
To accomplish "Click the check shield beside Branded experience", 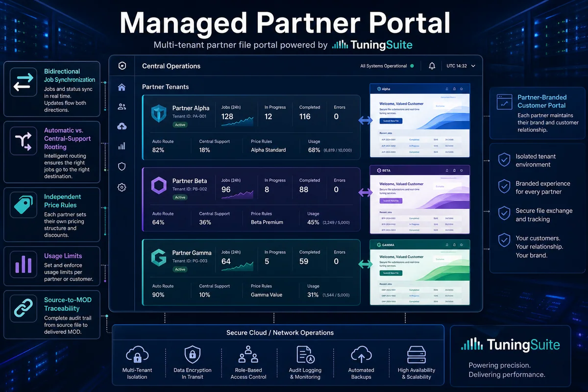I will [x=504, y=187].
